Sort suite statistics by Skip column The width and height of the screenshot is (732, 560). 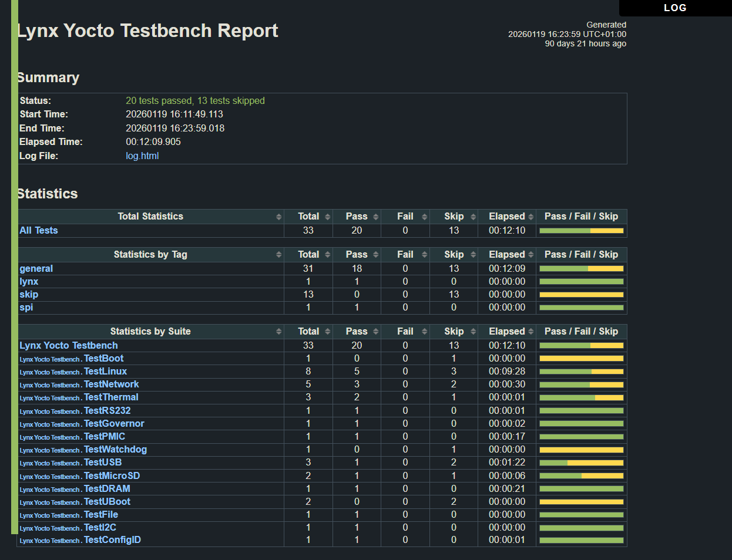point(473,332)
